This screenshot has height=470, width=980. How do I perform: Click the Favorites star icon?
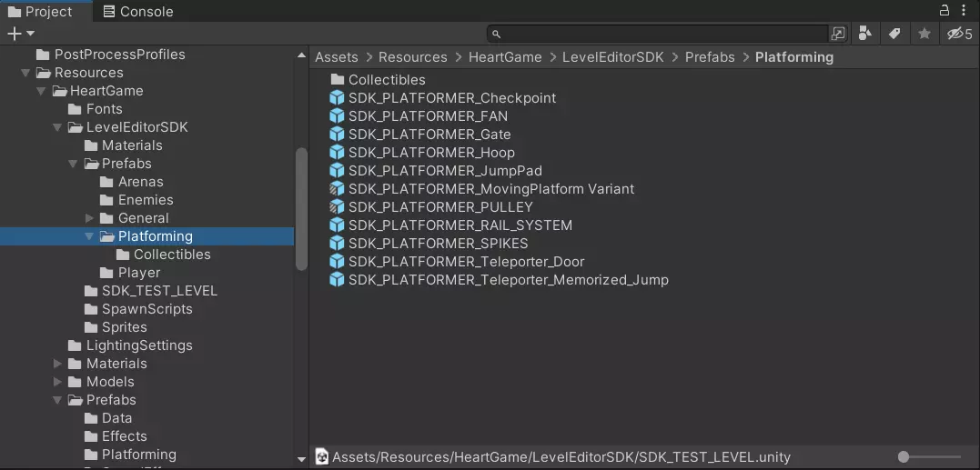pyautogui.click(x=924, y=34)
